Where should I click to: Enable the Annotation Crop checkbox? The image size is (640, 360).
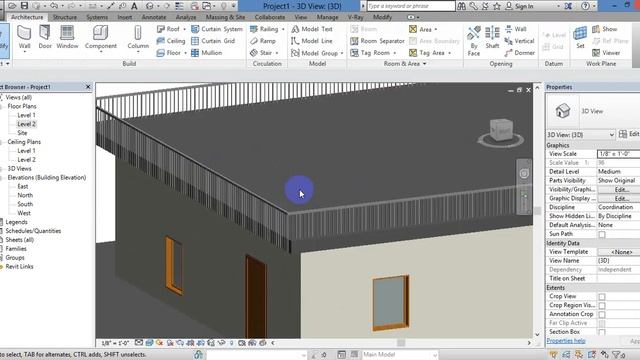(x=602, y=315)
